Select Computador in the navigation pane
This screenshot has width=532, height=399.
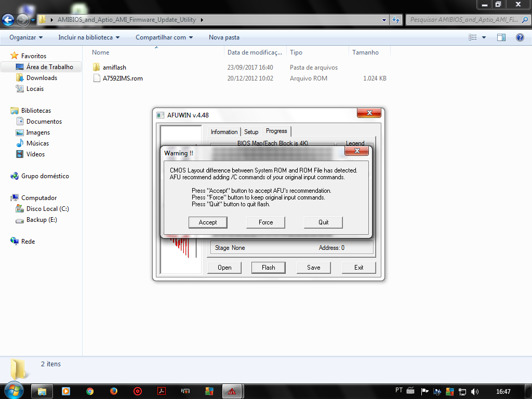click(x=38, y=198)
